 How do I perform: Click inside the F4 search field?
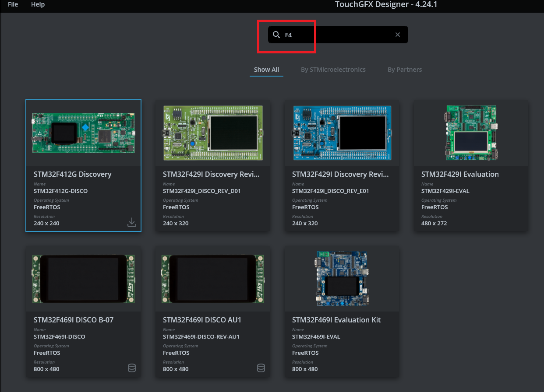(337, 35)
